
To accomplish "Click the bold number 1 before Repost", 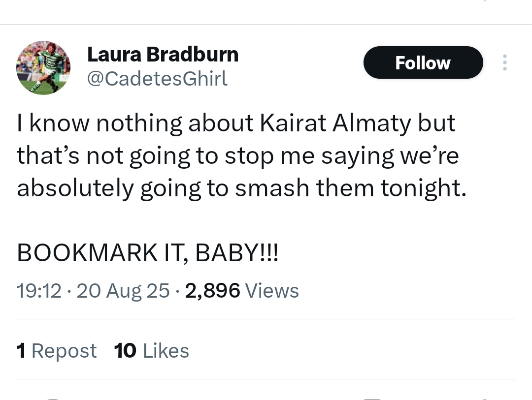I will pyautogui.click(x=21, y=350).
